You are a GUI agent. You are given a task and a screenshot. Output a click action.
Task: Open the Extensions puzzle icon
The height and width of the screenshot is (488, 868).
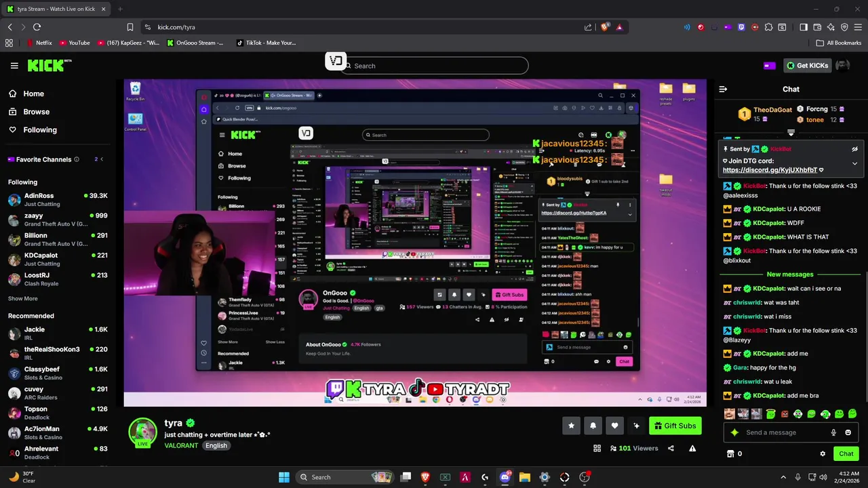coord(768,27)
